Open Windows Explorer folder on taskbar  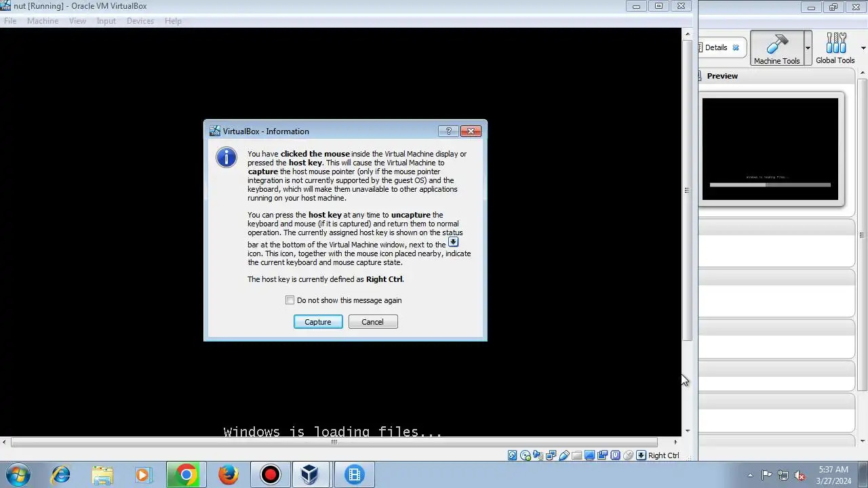(102, 475)
